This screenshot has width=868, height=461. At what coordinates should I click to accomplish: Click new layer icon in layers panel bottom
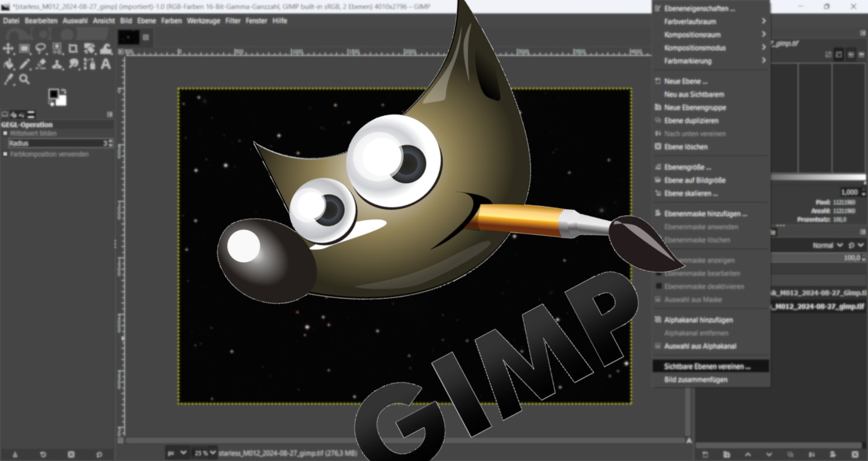tap(705, 454)
